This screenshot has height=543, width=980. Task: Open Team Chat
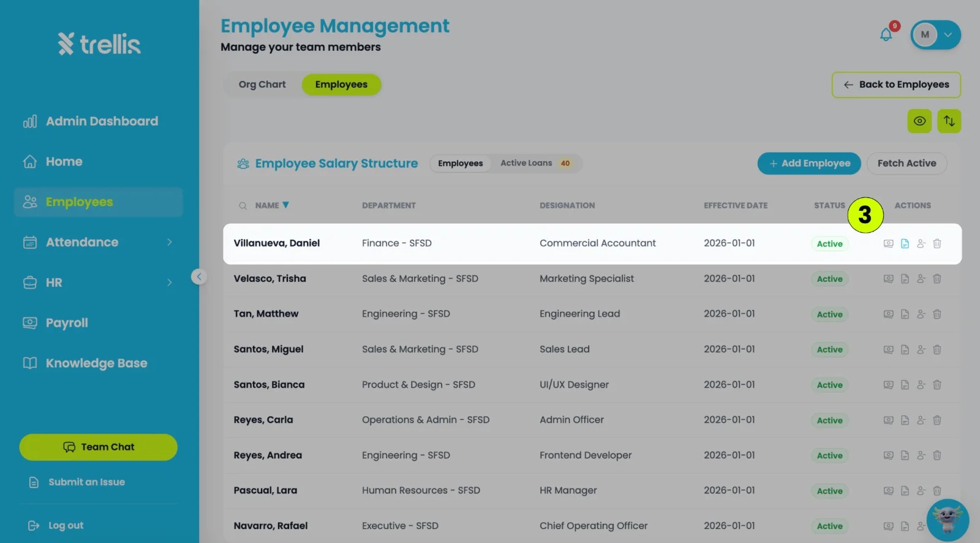pos(99,447)
